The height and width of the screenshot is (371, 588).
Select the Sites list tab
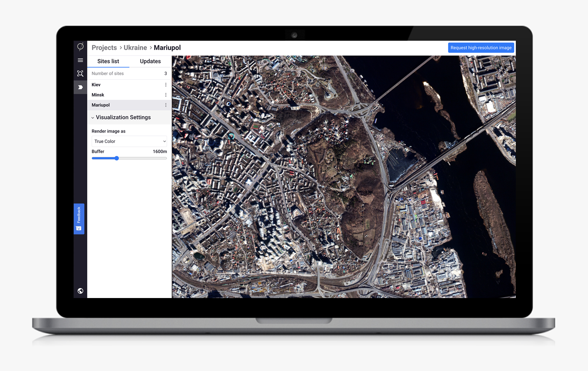point(108,61)
